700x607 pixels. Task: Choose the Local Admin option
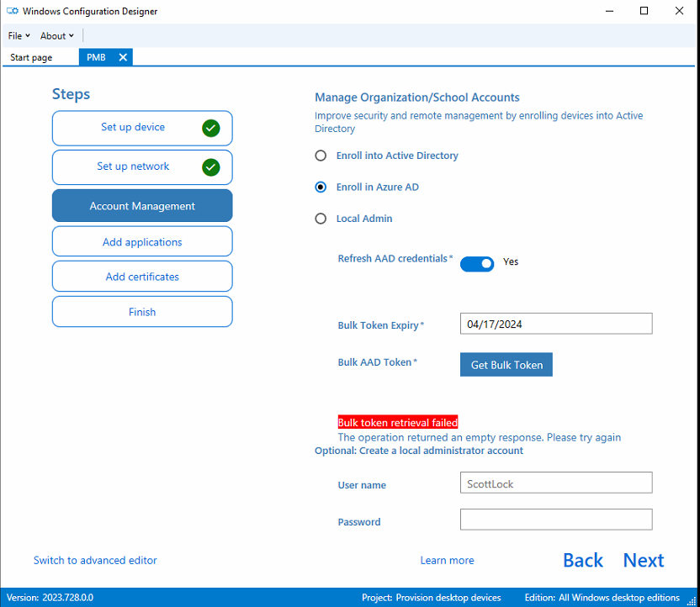pyautogui.click(x=321, y=218)
